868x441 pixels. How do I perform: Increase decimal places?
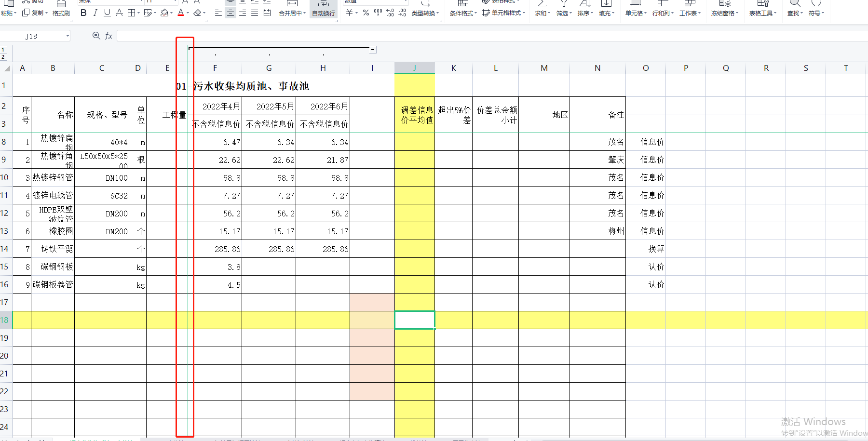pos(390,13)
